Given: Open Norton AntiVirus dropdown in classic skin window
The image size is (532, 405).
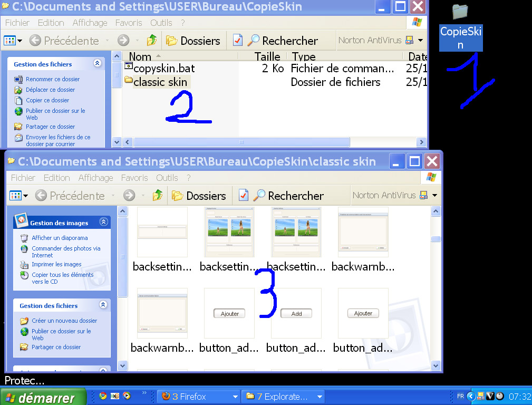Looking at the screenshot, I should (435, 195).
